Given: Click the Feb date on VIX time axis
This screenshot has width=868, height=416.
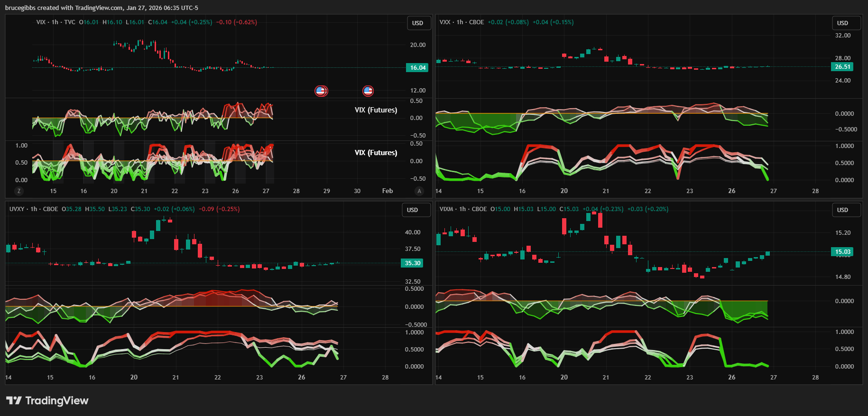Looking at the screenshot, I should click(x=388, y=191).
